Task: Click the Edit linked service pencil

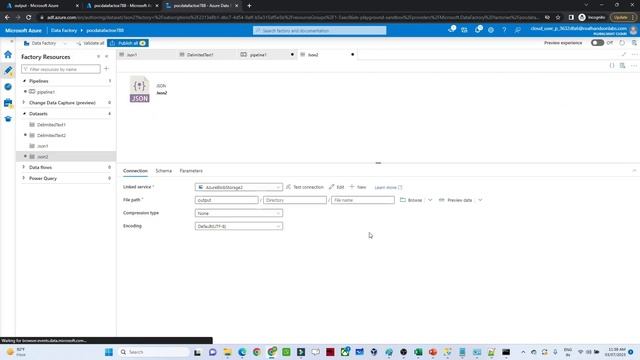Action: click(x=337, y=187)
